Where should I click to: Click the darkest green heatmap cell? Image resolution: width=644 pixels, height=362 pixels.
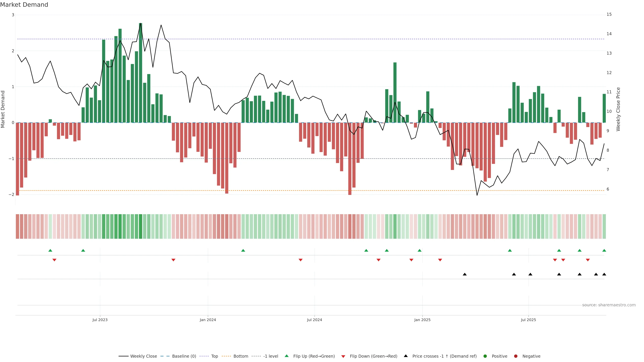(x=141, y=226)
